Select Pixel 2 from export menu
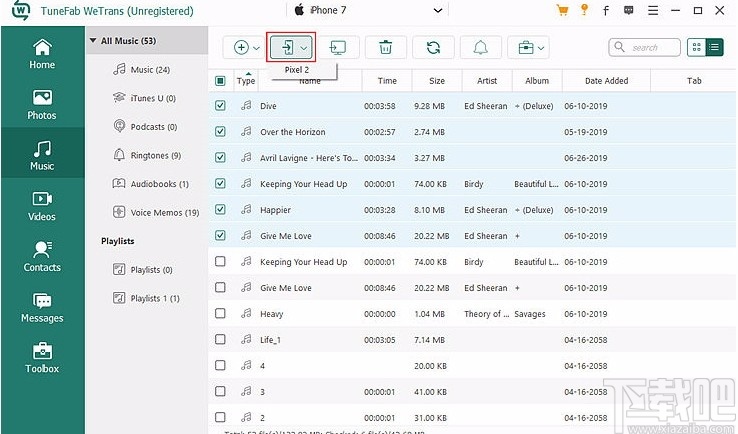This screenshot has width=738, height=434. point(297,70)
